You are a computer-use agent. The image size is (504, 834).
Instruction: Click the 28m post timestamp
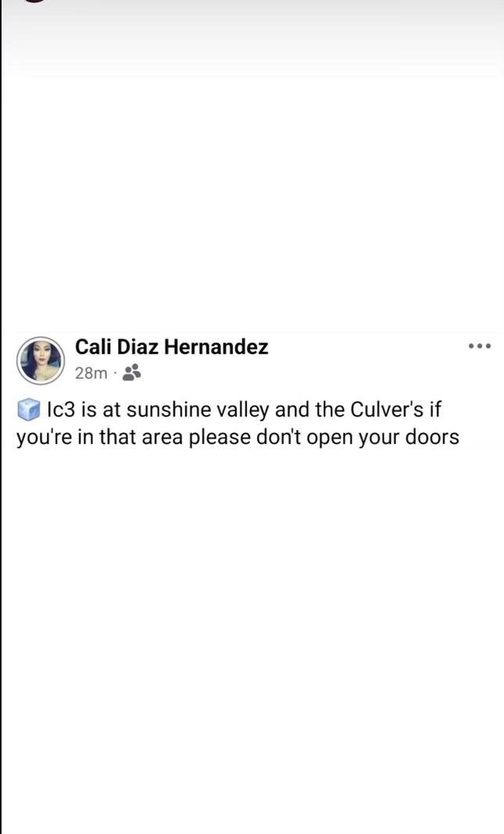coord(91,373)
